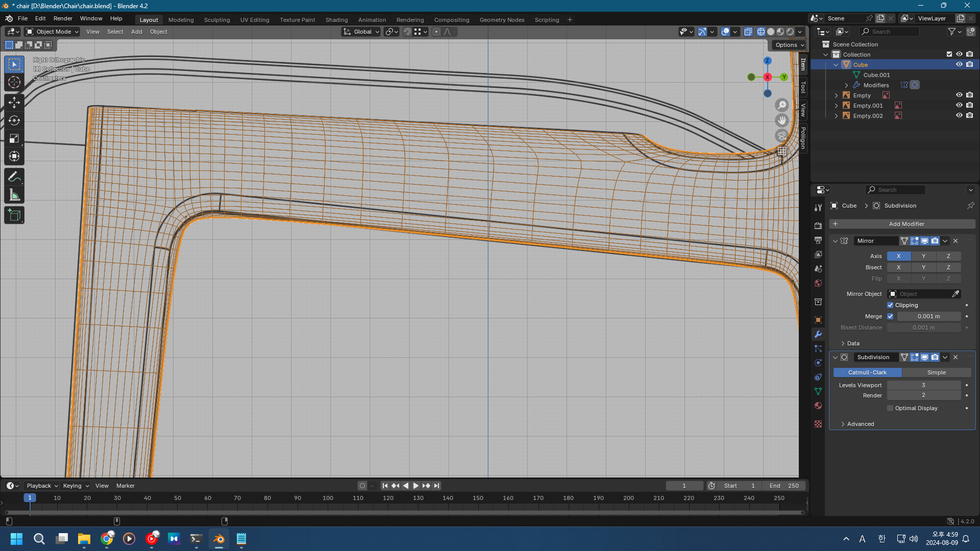Open the Render menu

(x=63, y=18)
